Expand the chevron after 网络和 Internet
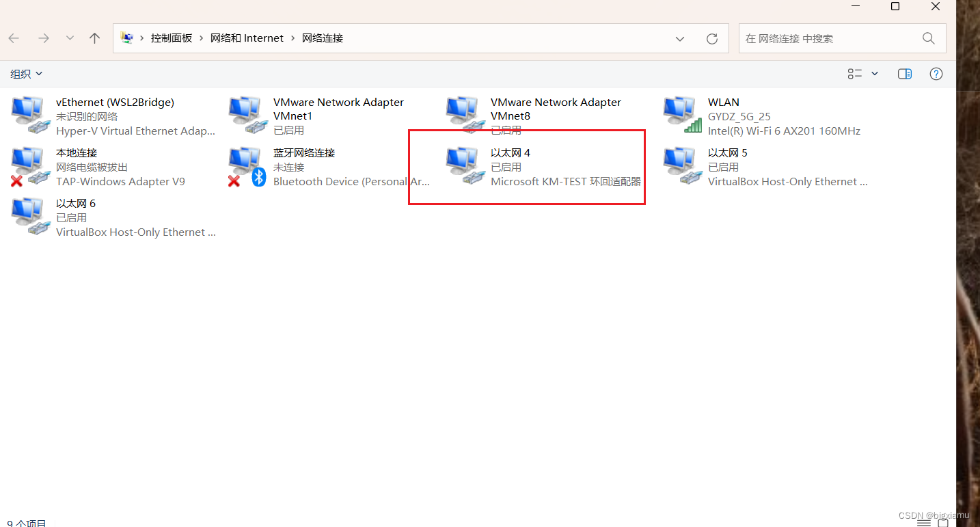 pos(293,38)
